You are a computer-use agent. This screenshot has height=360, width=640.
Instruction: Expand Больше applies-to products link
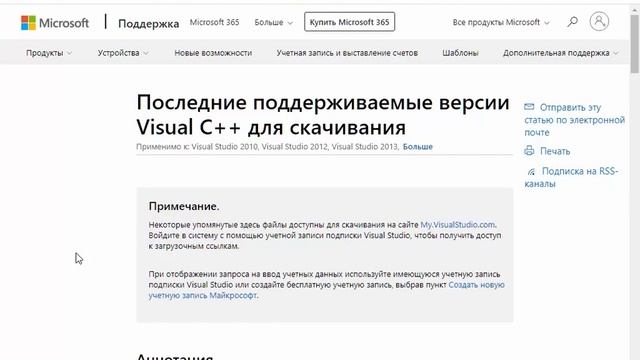418,147
